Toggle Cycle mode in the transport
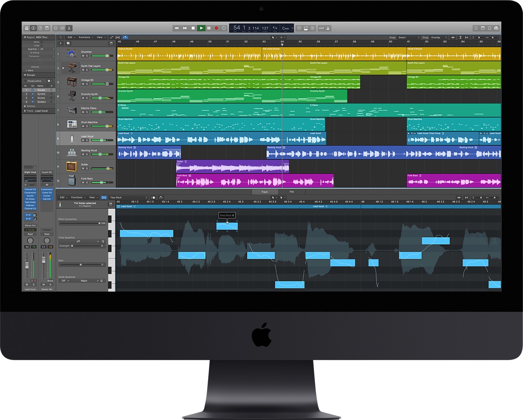 point(224,28)
